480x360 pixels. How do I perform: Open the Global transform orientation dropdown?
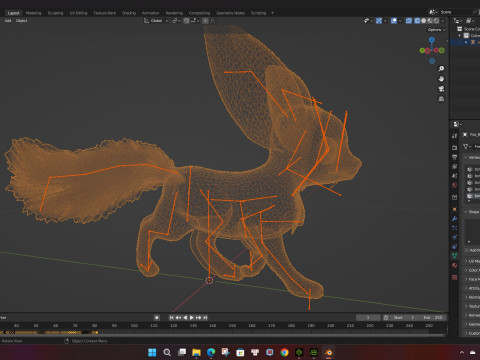pyautogui.click(x=156, y=21)
